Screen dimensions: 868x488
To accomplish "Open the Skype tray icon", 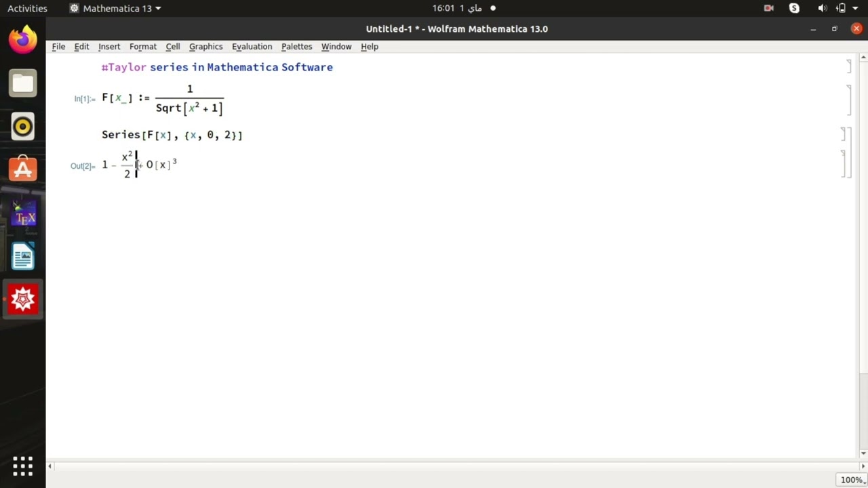I will click(x=794, y=8).
